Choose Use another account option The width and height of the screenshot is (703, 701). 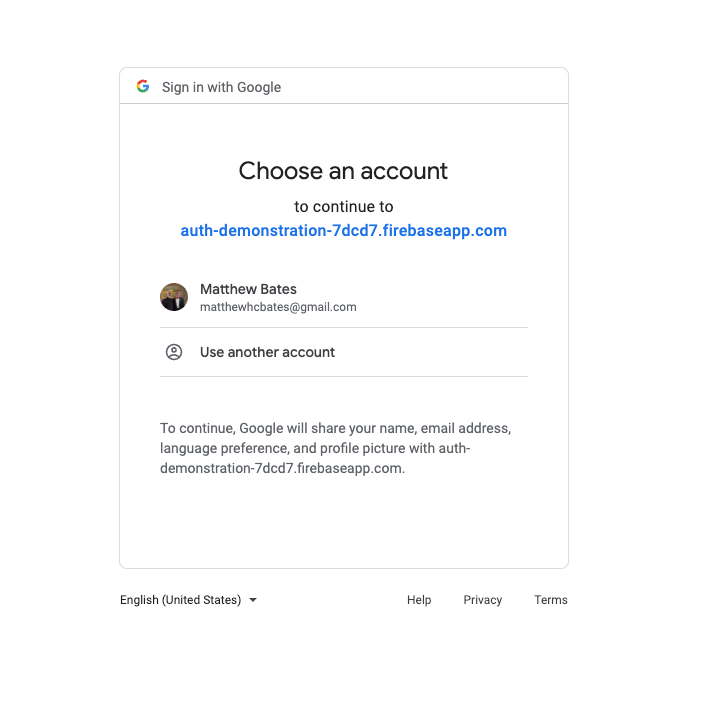[344, 352]
